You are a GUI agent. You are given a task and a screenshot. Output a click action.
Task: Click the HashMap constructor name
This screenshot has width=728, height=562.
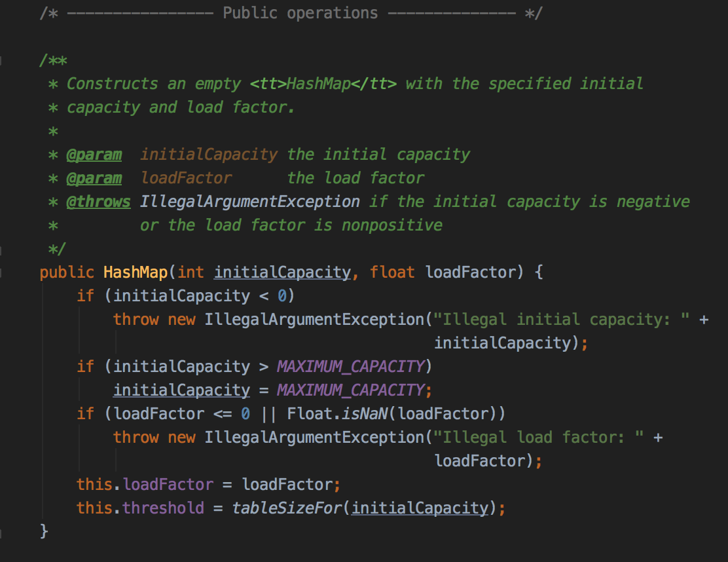pyautogui.click(x=135, y=272)
